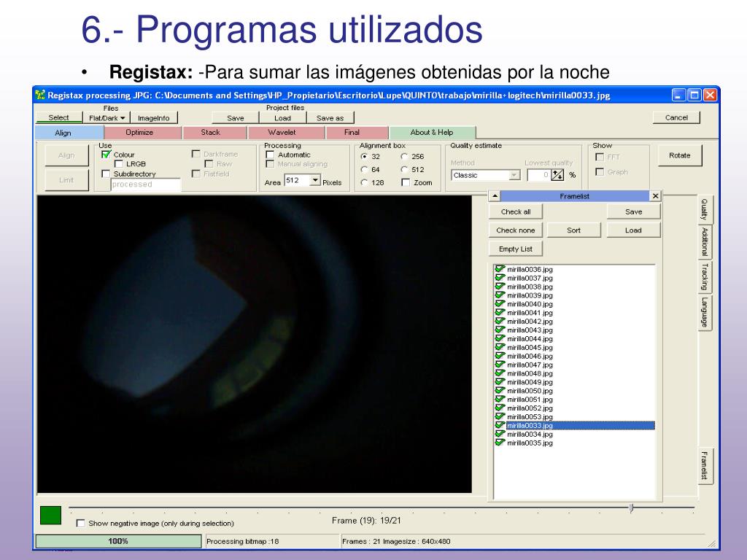The width and height of the screenshot is (747, 560).
Task: Click the Framelist Load button
Action: pyautogui.click(x=634, y=230)
